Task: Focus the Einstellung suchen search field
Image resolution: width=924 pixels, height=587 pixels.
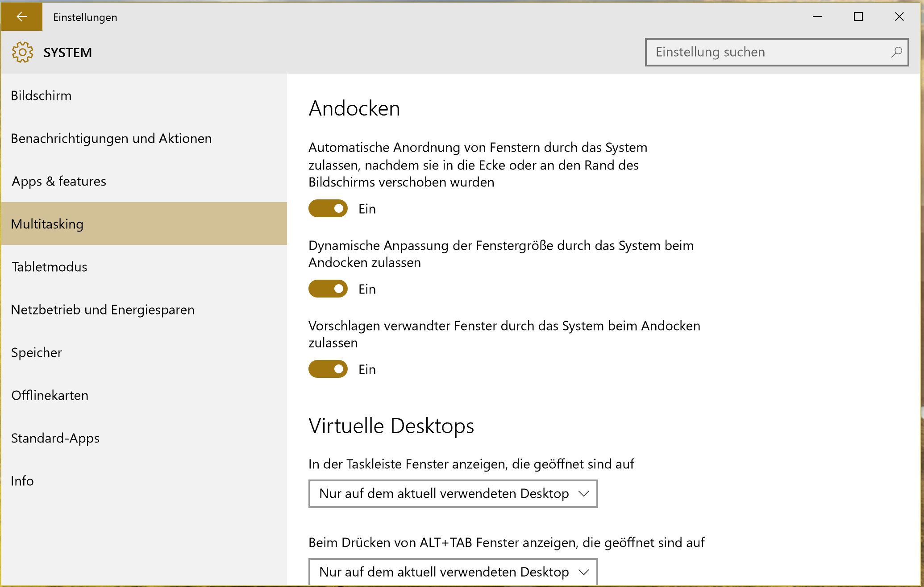Action: [x=777, y=52]
